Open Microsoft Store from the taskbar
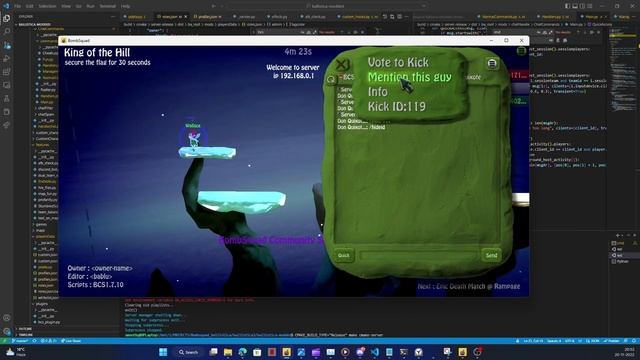 [x=257, y=352]
